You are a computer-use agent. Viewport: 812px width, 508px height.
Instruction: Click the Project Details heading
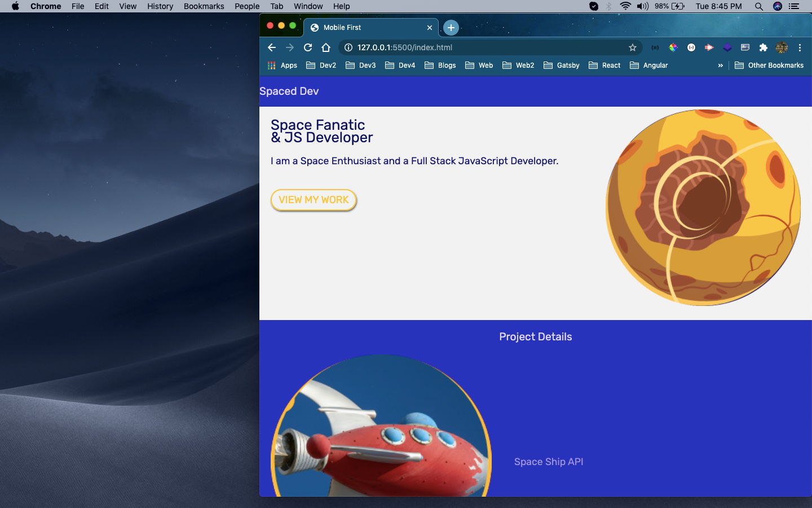[x=536, y=337]
